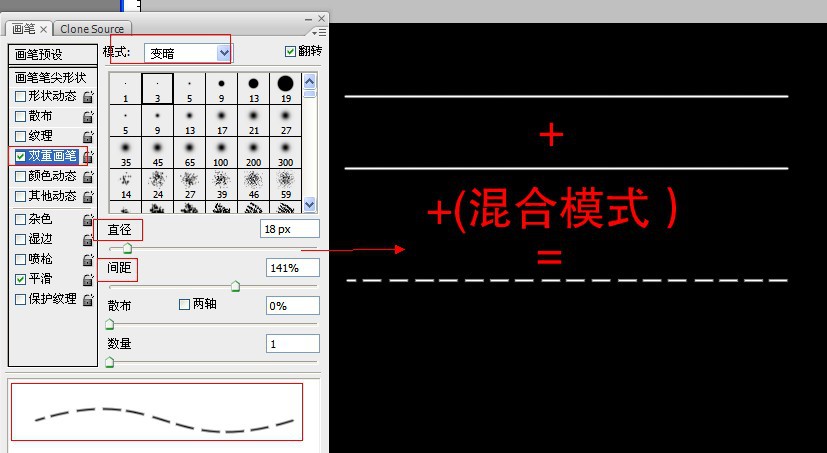The height and width of the screenshot is (453, 827).
Task: Uncheck the 翻转 checkbox
Action: click(x=290, y=51)
